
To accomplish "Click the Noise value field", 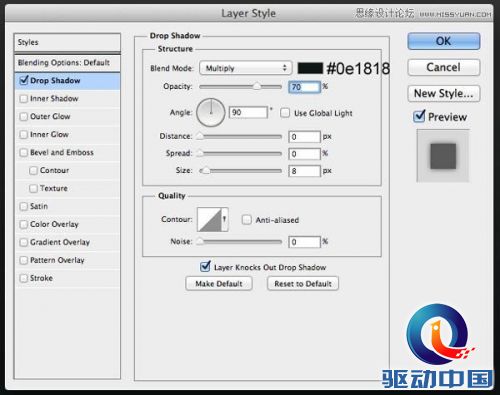I will point(305,242).
